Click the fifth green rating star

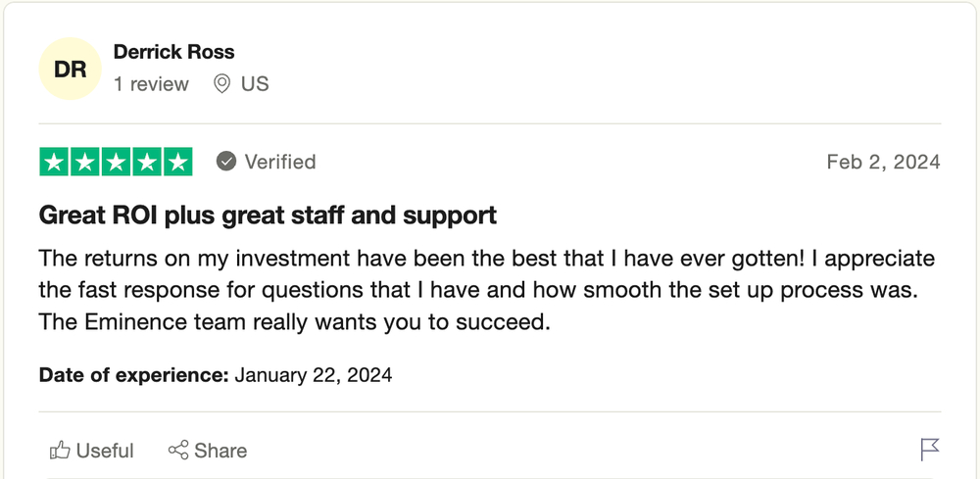coord(177,162)
